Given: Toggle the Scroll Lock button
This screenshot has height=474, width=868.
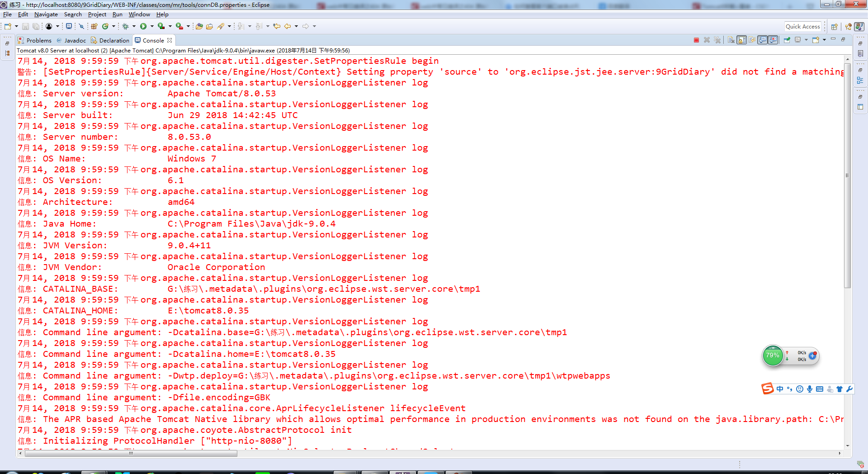Looking at the screenshot, I should (x=741, y=40).
